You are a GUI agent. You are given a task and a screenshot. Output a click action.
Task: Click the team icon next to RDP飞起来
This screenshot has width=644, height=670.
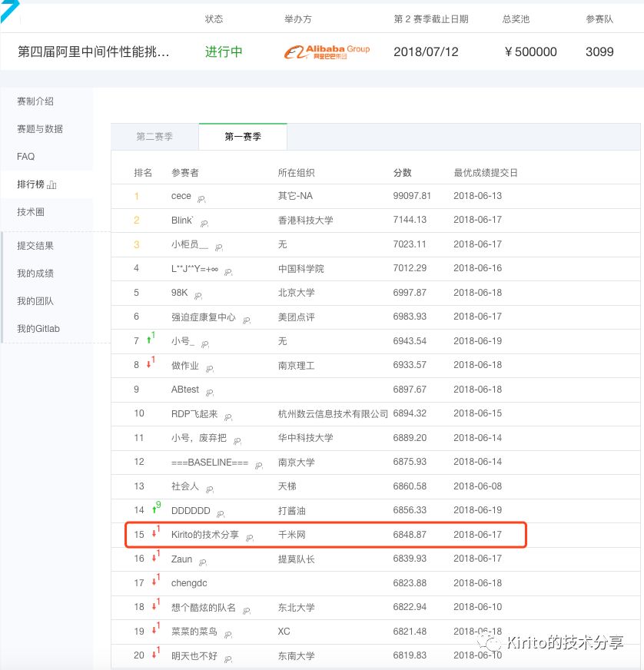[228, 417]
